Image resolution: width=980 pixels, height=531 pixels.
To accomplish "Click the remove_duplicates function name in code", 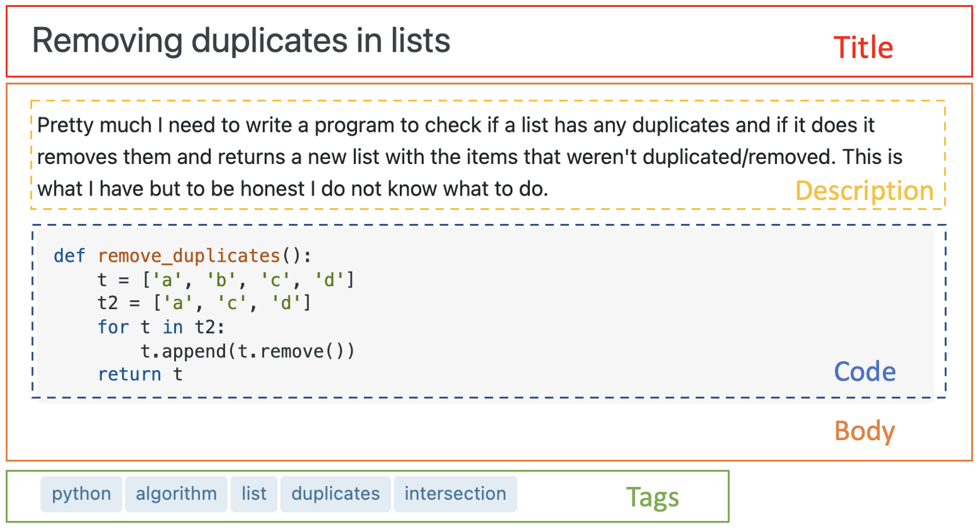I will (189, 255).
